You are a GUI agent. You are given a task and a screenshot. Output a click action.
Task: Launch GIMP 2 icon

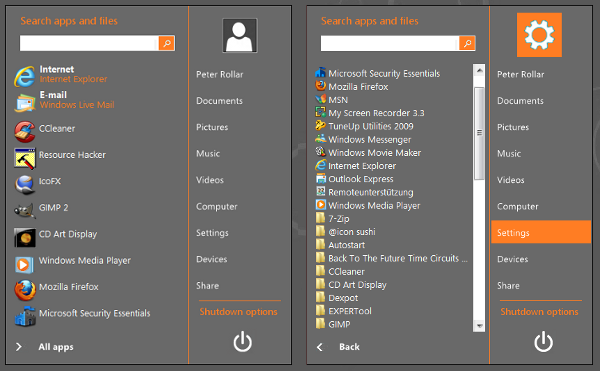[24, 210]
